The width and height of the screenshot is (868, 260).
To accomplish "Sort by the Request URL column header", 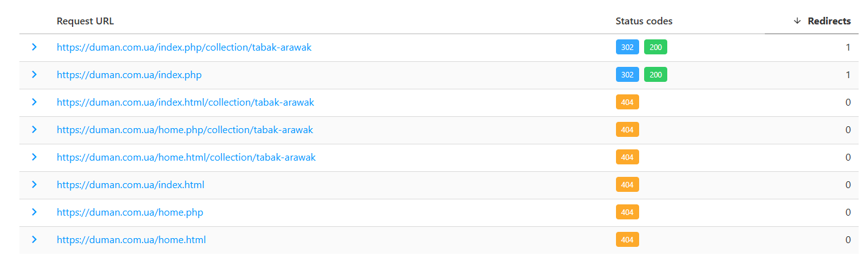I will point(85,21).
